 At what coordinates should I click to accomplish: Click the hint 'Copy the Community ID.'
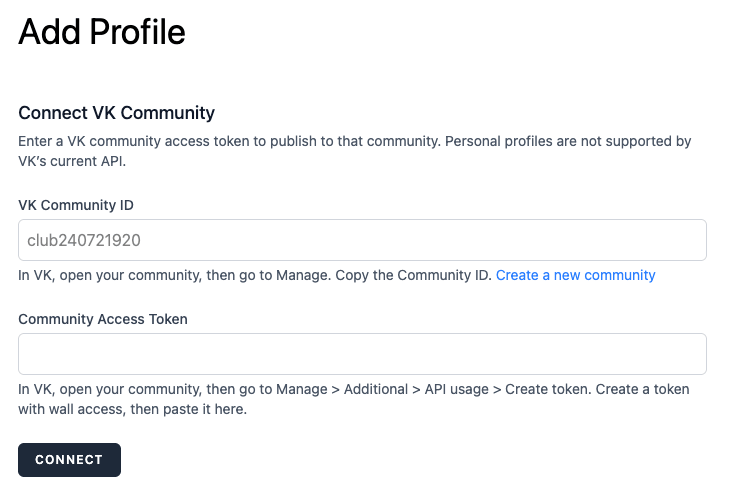tap(413, 275)
